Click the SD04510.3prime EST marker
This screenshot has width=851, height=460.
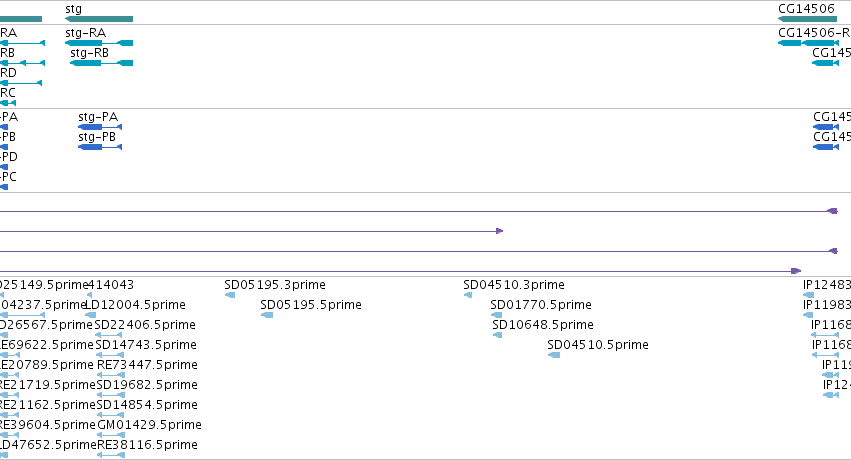[468, 295]
